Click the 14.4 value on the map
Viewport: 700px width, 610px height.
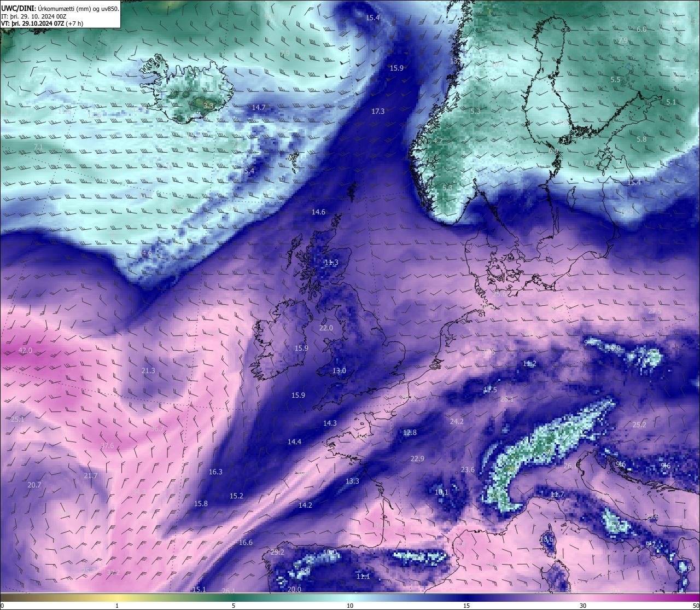click(x=294, y=441)
